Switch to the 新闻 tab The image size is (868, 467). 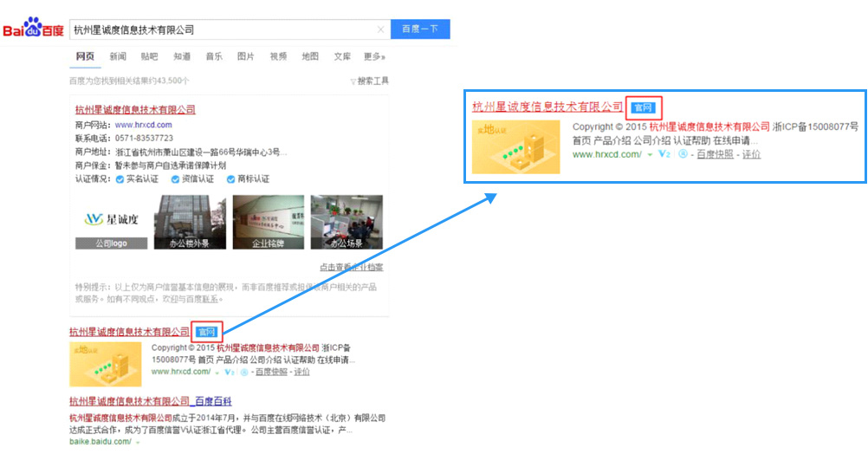(x=118, y=56)
